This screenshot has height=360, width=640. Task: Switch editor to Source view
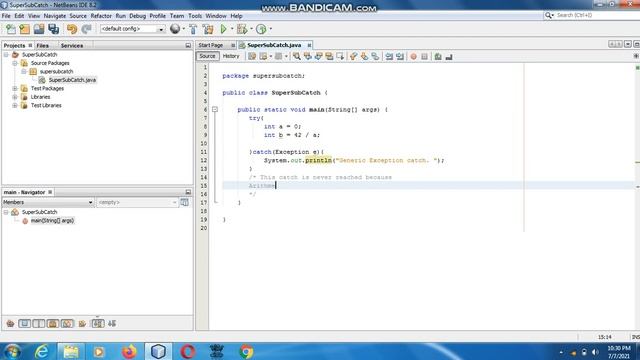pyautogui.click(x=207, y=56)
